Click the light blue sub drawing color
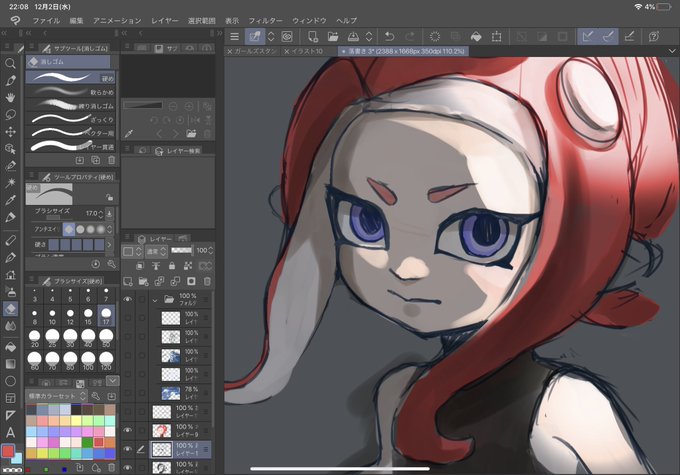Viewport: 680px width, 475px height. pos(17,457)
